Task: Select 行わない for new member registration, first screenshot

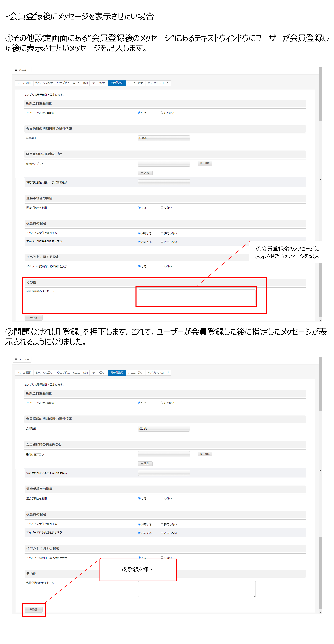Action: [x=162, y=113]
